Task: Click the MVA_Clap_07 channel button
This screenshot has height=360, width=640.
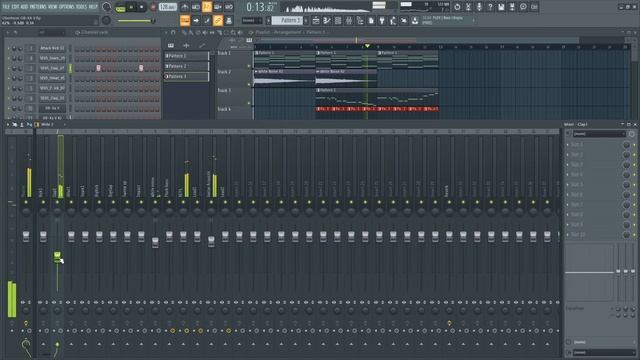Action: (x=52, y=68)
